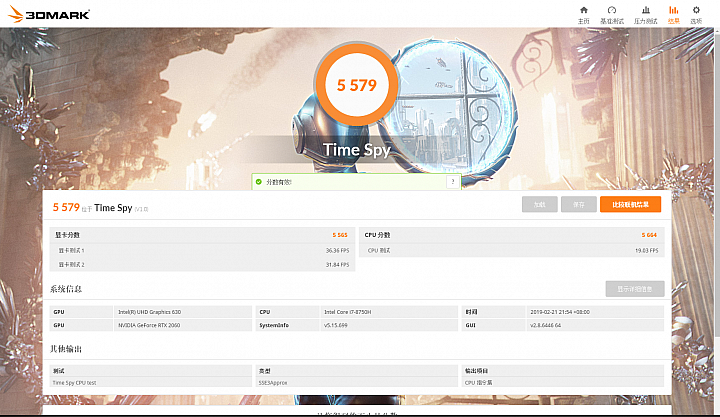Select the large Time Spy title
The width and height of the screenshot is (720, 417).
coord(356,150)
